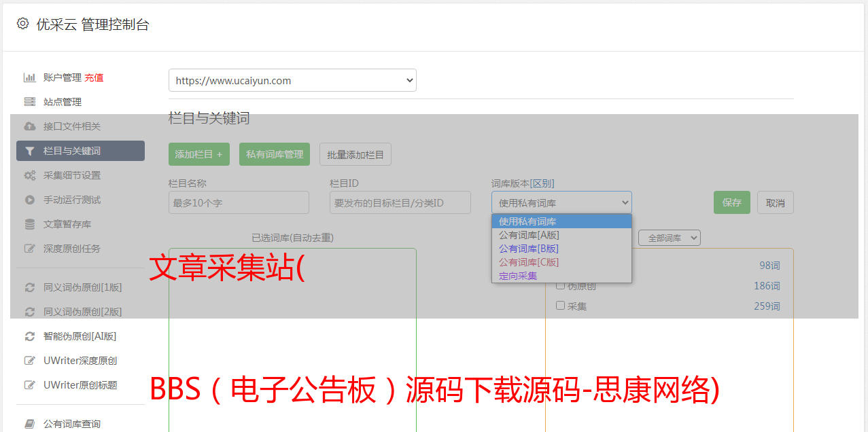Image resolution: width=868 pixels, height=432 pixels.
Task: Click the database icon for 文章暂存库
Action: [30, 224]
